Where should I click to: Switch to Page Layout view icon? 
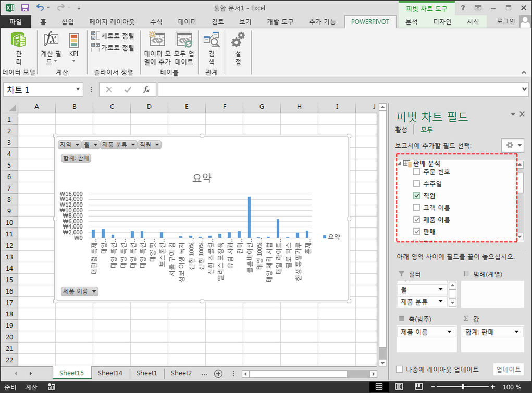(399, 387)
